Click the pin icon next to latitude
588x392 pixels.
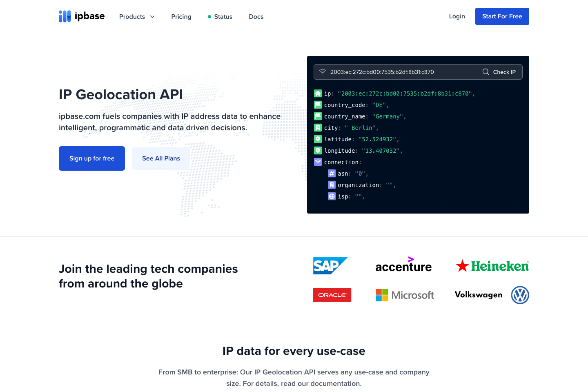click(x=318, y=139)
